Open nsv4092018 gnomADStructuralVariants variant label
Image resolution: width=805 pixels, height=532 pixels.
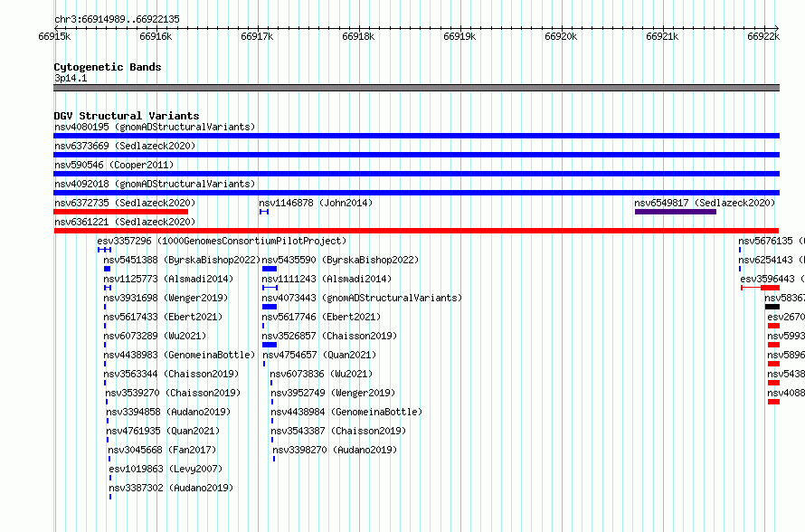click(x=155, y=184)
